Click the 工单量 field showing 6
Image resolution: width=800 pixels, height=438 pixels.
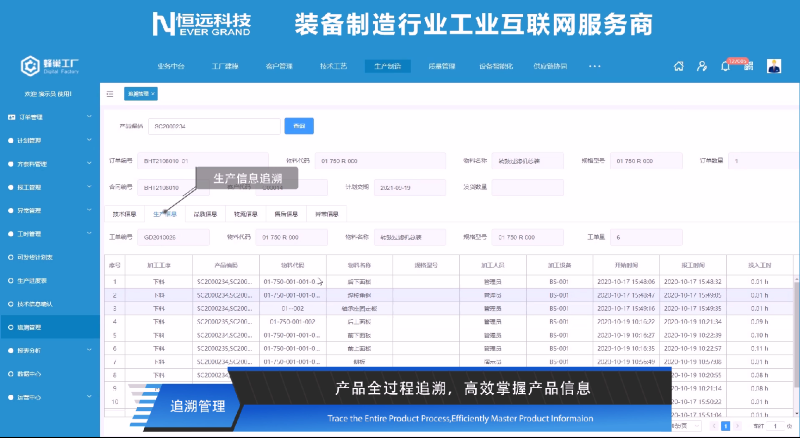[646, 237]
